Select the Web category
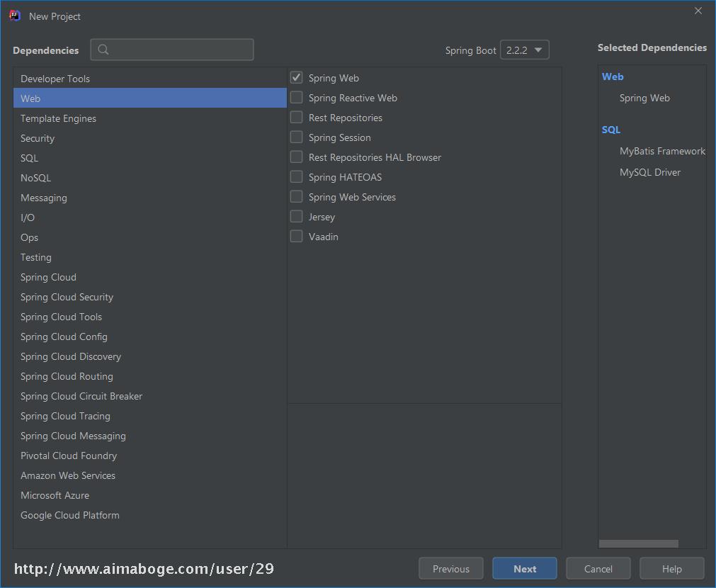This screenshot has width=716, height=588. 149,98
